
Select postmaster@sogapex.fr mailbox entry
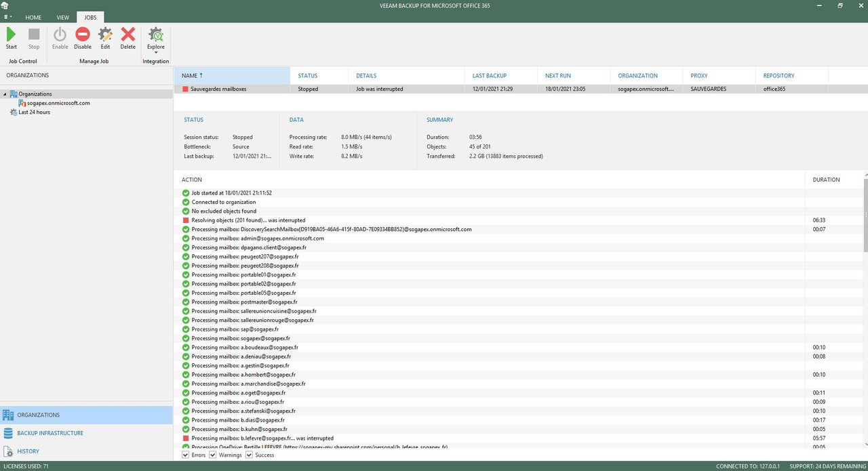click(x=244, y=302)
